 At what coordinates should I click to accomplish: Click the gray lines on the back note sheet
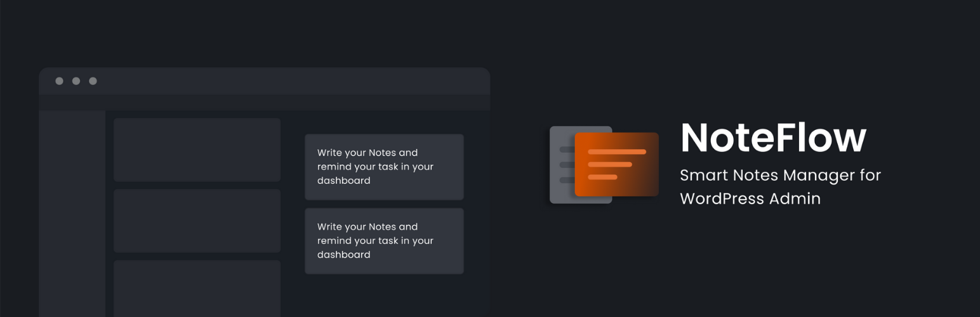tap(567, 165)
